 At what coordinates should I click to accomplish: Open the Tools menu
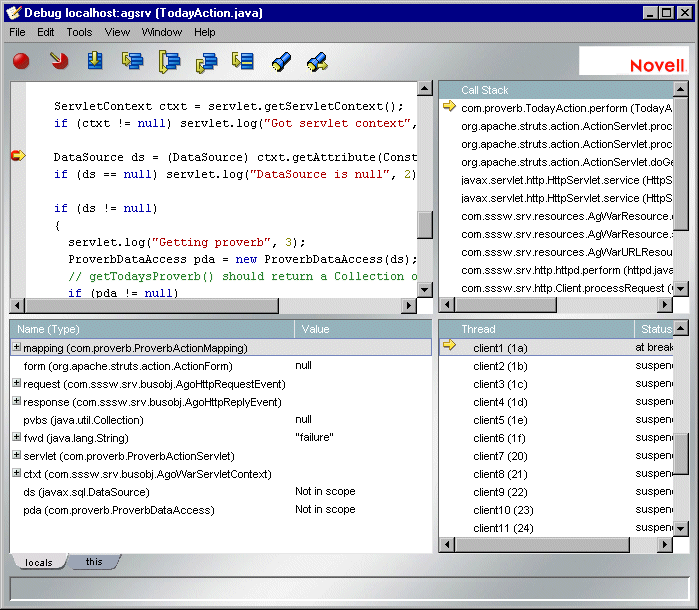(x=79, y=32)
